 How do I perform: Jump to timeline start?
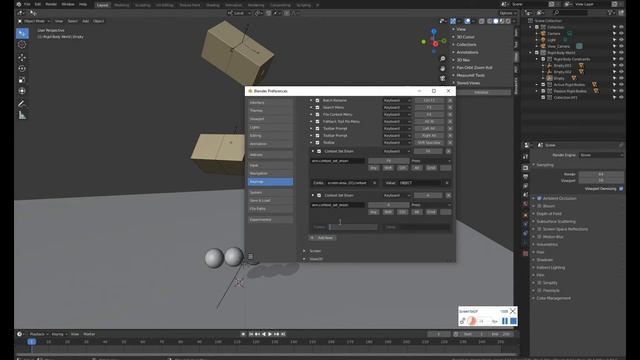point(251,334)
